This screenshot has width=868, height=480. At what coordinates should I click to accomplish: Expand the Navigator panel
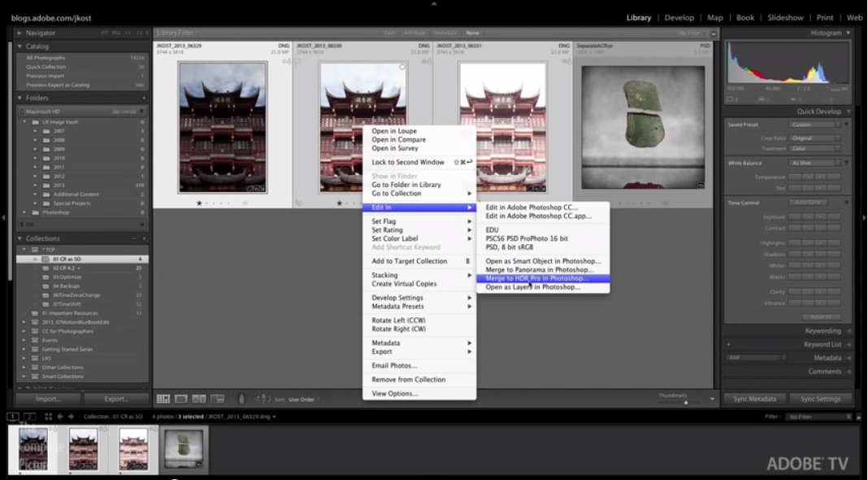(21, 33)
